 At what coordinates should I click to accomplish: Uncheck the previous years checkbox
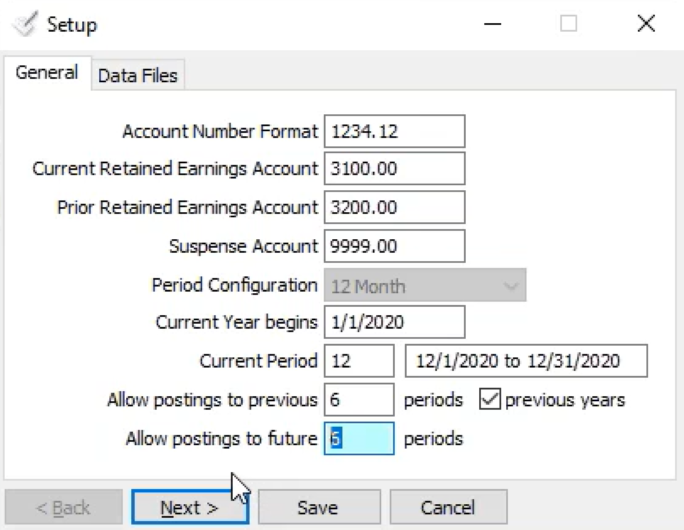(x=490, y=400)
